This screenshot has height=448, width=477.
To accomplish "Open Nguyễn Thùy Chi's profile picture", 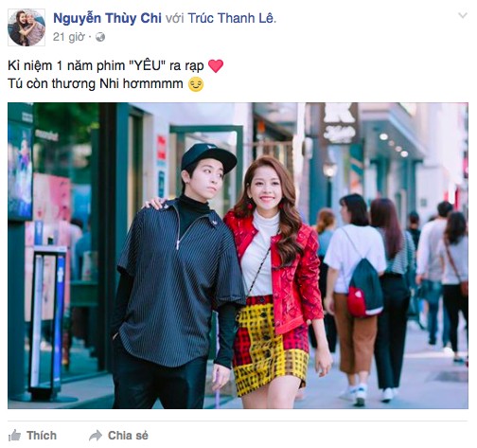I will 26,27.
